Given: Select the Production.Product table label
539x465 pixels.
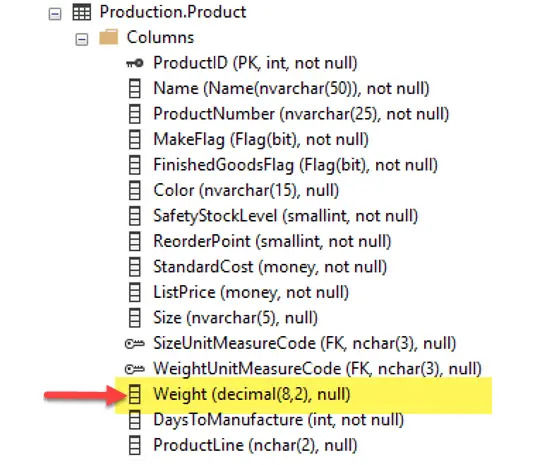Looking at the screenshot, I should pyautogui.click(x=173, y=12).
